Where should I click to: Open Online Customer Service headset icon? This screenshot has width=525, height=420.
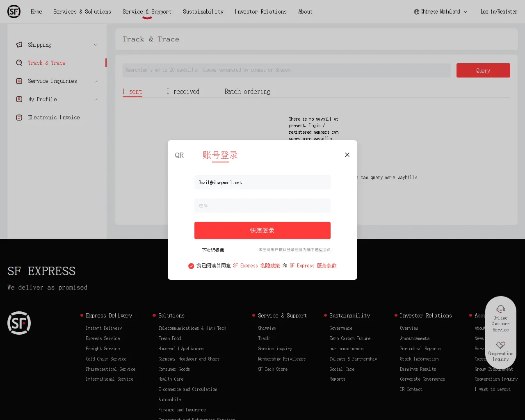(x=501, y=309)
